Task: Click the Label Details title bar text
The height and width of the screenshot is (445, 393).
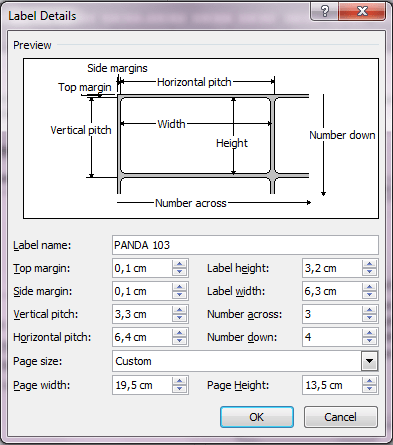Action: [42, 16]
